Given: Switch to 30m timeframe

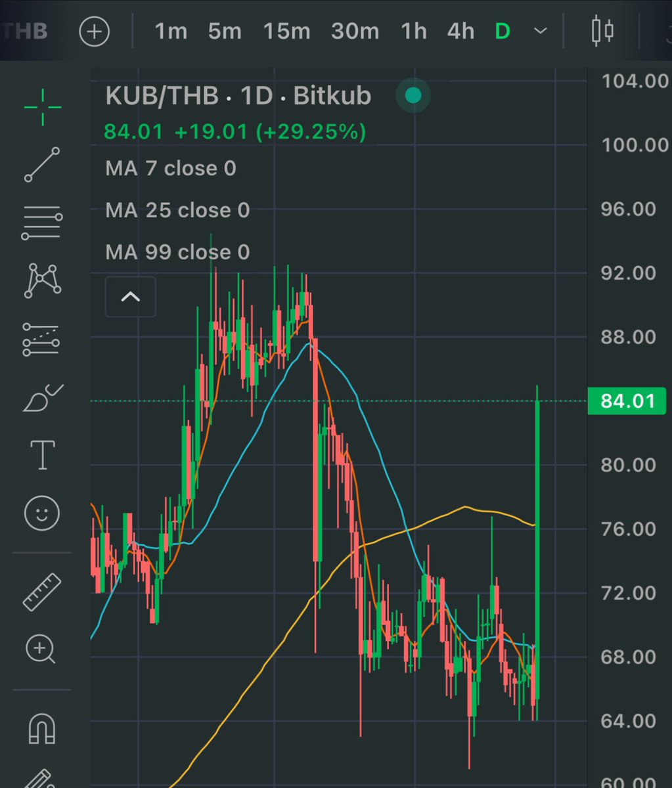Looking at the screenshot, I should coord(355,32).
